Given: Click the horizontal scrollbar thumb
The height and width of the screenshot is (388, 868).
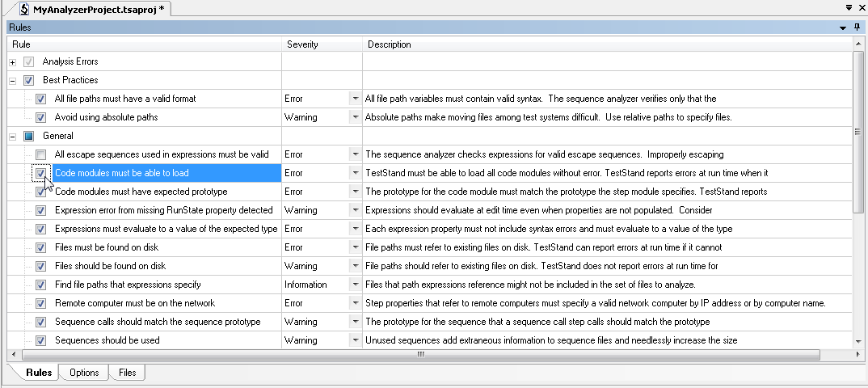Looking at the screenshot, I should pyautogui.click(x=419, y=355).
